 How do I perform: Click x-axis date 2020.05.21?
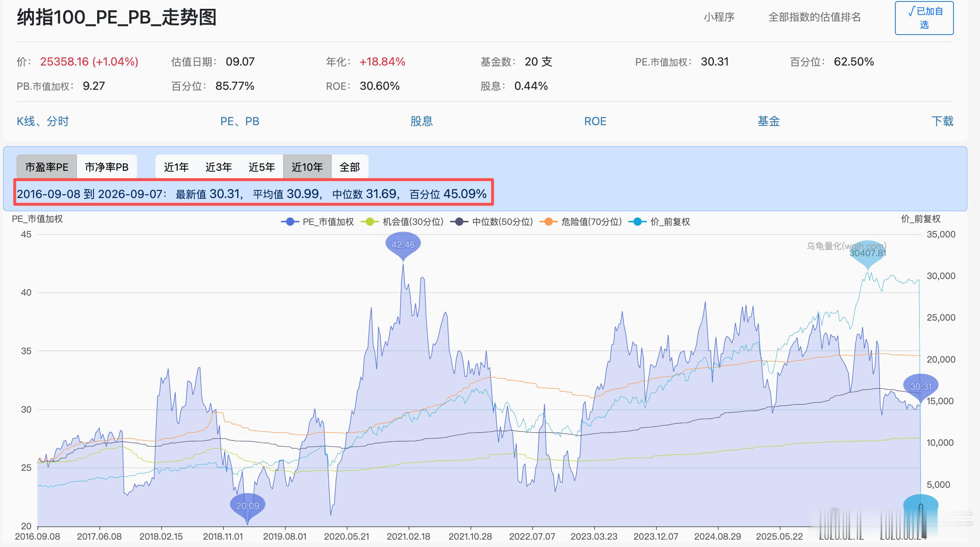tap(346, 536)
